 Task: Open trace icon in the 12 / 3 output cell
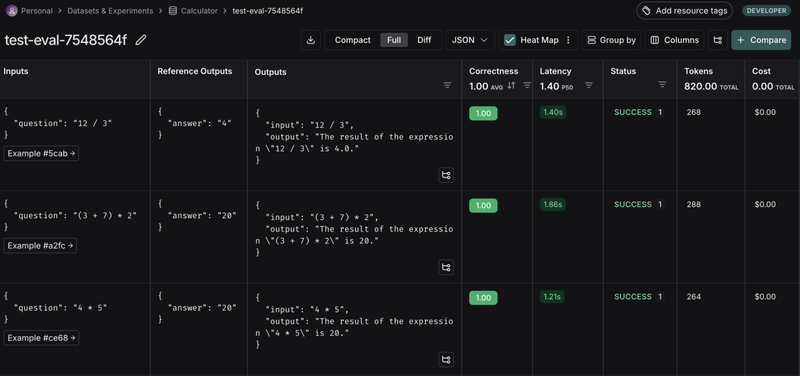pyautogui.click(x=446, y=175)
